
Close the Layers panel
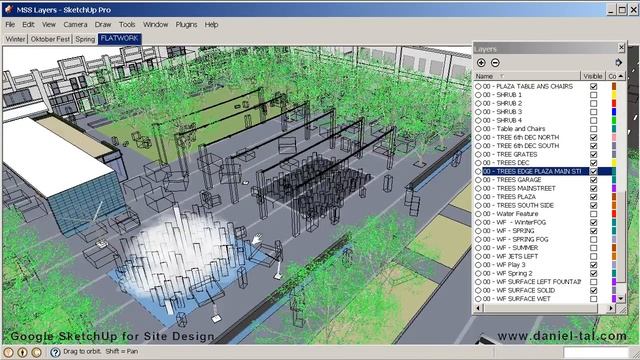(621, 48)
